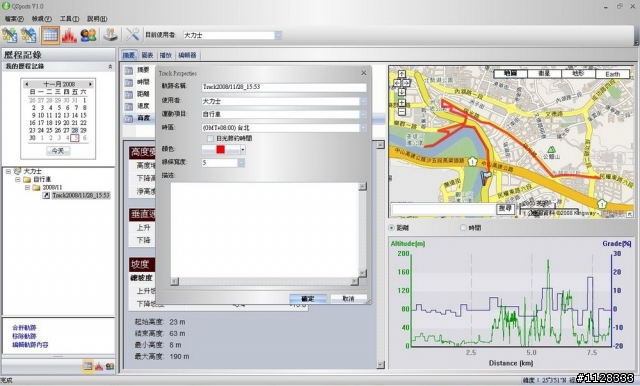Image resolution: width=640 pixels, height=386 pixels.
Task: Open the 使用者 dropdown in Track Properties
Action: tap(363, 101)
